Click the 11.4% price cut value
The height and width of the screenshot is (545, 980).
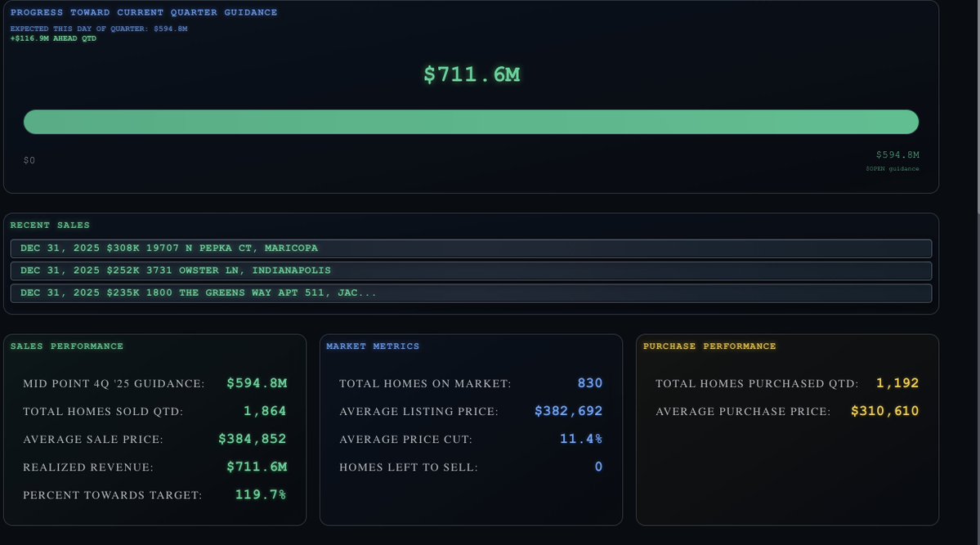(581, 439)
